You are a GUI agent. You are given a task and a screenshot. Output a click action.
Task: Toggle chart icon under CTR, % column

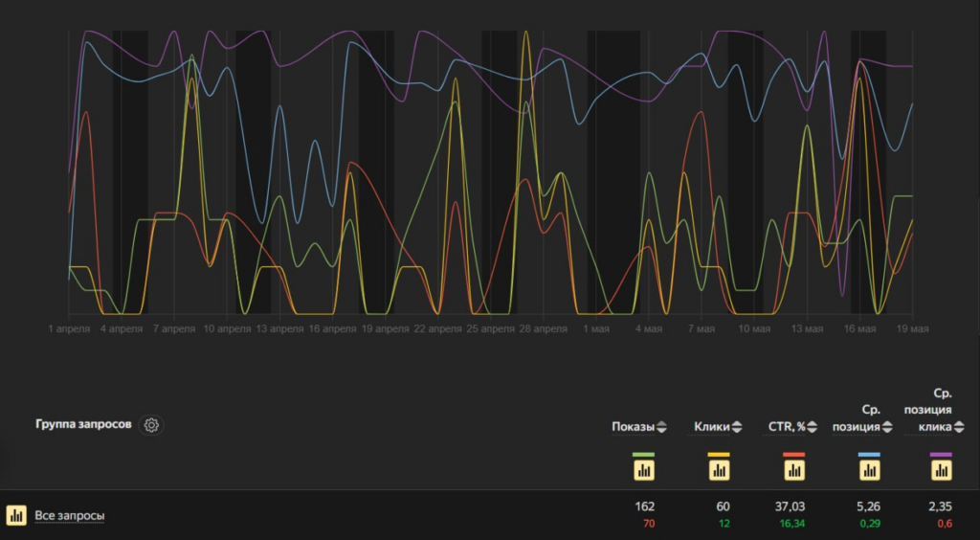coord(793,470)
